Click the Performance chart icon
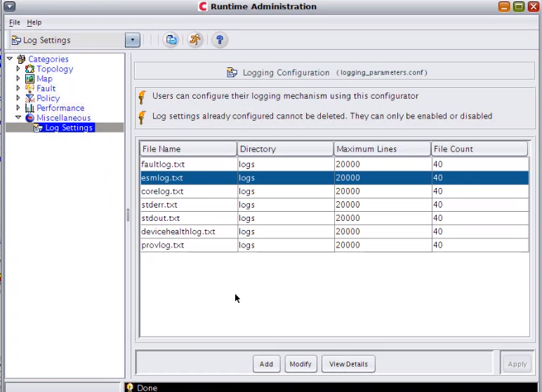Screen dimensions: 542x392 tap(29, 108)
